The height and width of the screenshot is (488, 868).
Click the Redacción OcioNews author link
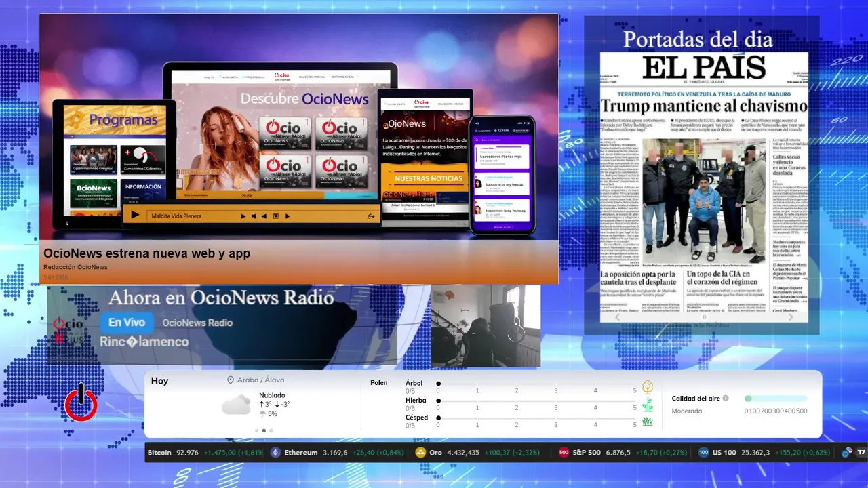[75, 267]
